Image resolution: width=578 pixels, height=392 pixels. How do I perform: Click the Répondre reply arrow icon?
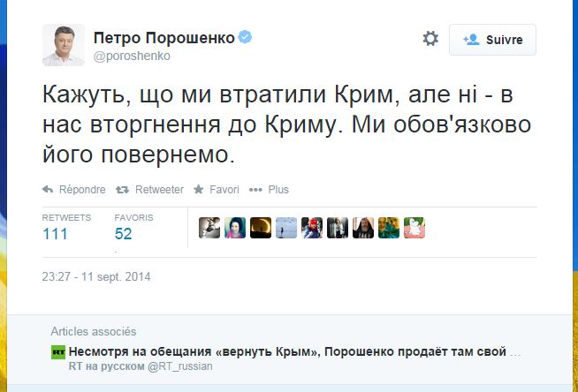pos(48,189)
